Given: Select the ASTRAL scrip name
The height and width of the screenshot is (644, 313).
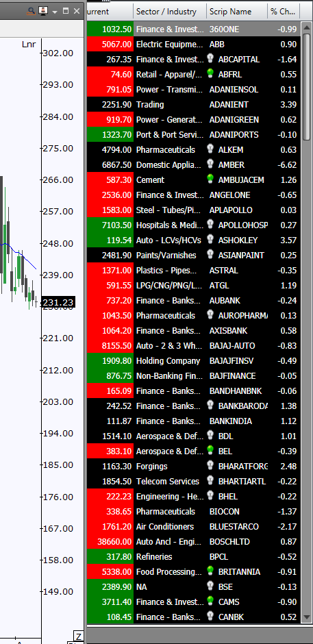Looking at the screenshot, I should pyautogui.click(x=223, y=270).
